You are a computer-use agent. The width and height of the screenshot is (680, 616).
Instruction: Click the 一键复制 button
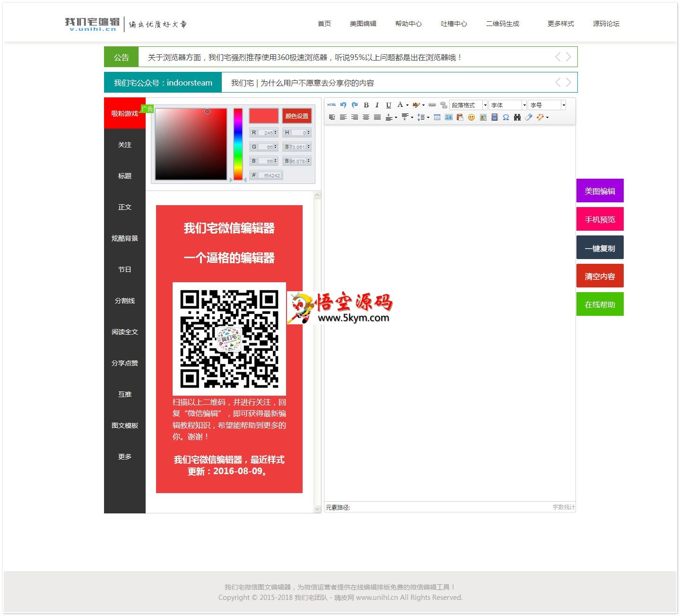(600, 248)
